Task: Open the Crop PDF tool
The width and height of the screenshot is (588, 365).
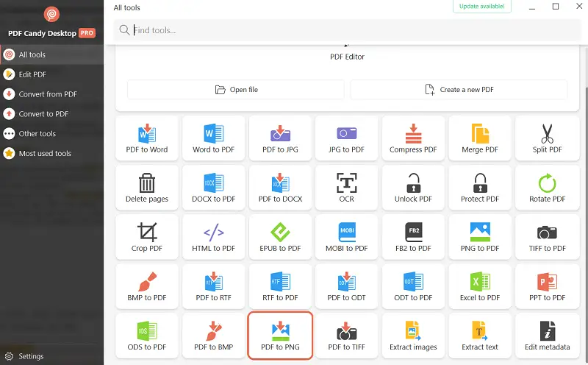Action: pyautogui.click(x=146, y=237)
